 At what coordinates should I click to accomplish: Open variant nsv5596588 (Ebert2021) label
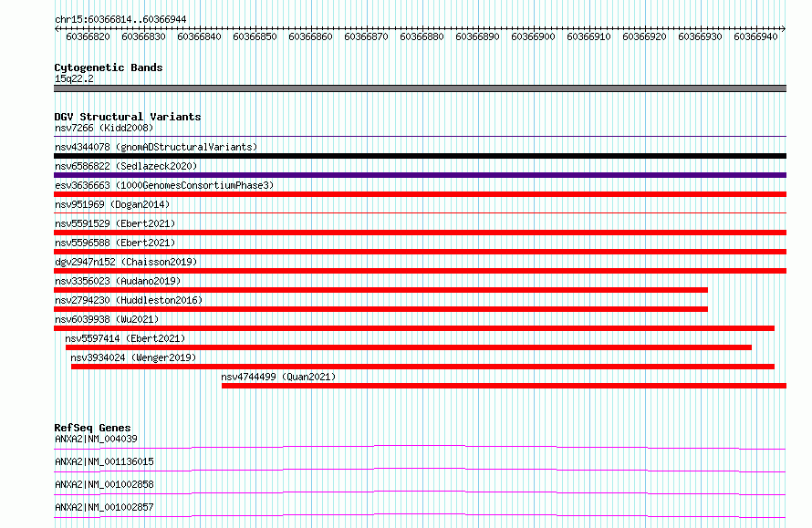point(115,243)
